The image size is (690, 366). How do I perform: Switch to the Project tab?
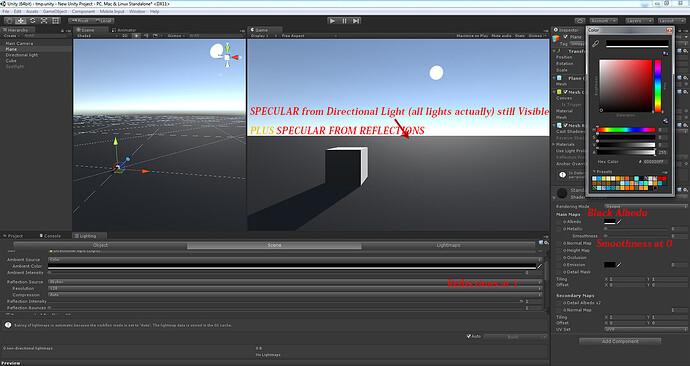coord(13,236)
